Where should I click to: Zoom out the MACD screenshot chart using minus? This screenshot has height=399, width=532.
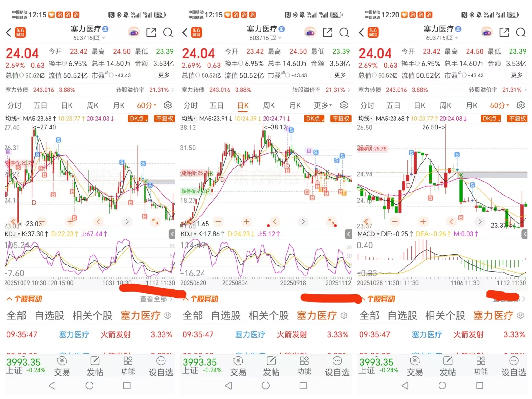(395, 221)
